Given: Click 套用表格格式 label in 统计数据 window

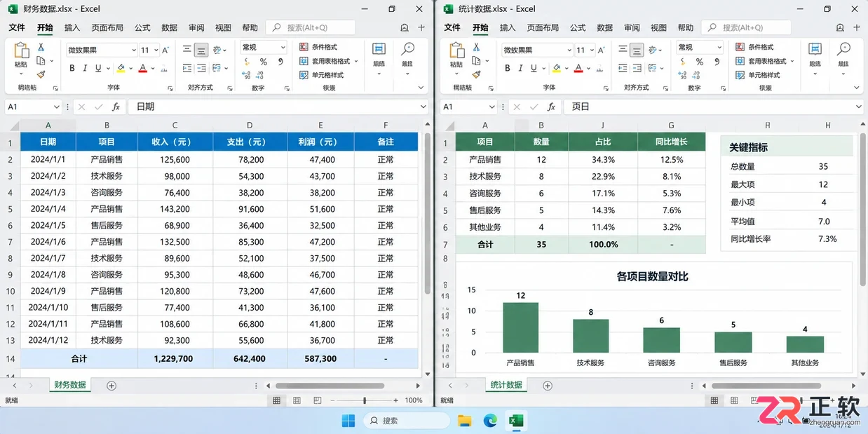Looking at the screenshot, I should pos(767,61).
